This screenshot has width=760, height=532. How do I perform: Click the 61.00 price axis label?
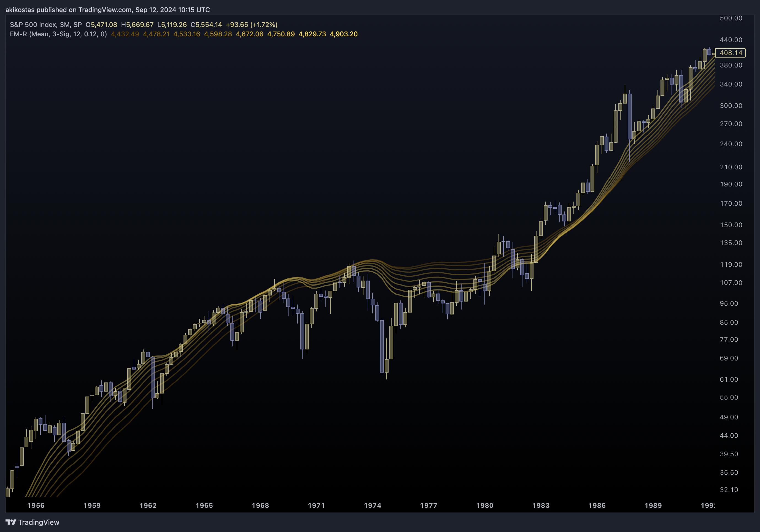729,379
